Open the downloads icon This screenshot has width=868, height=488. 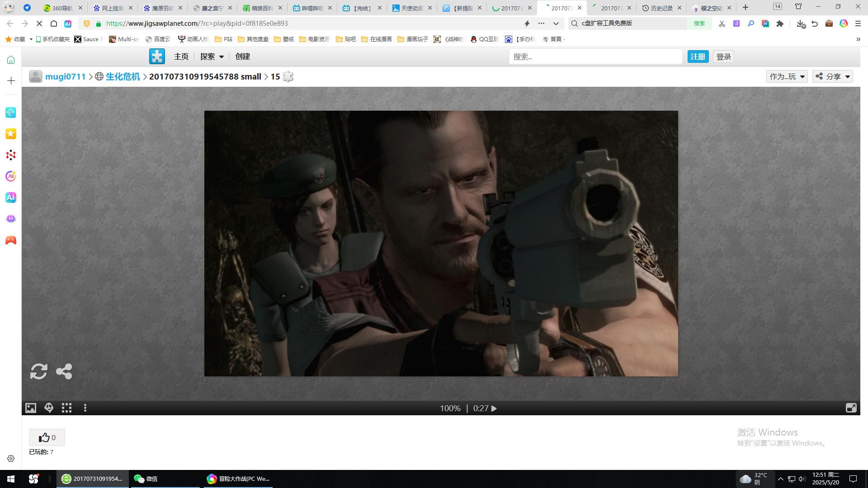tap(801, 23)
